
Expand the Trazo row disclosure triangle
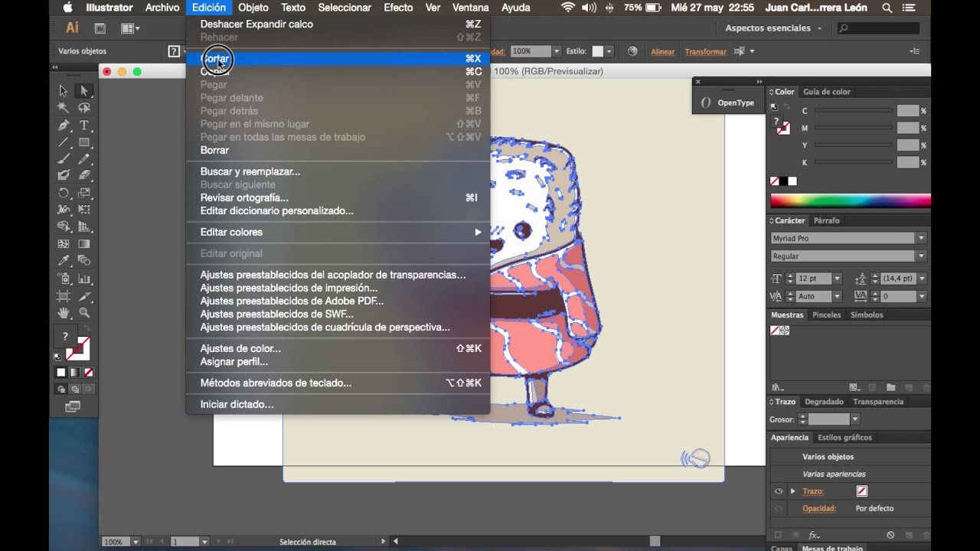point(793,491)
